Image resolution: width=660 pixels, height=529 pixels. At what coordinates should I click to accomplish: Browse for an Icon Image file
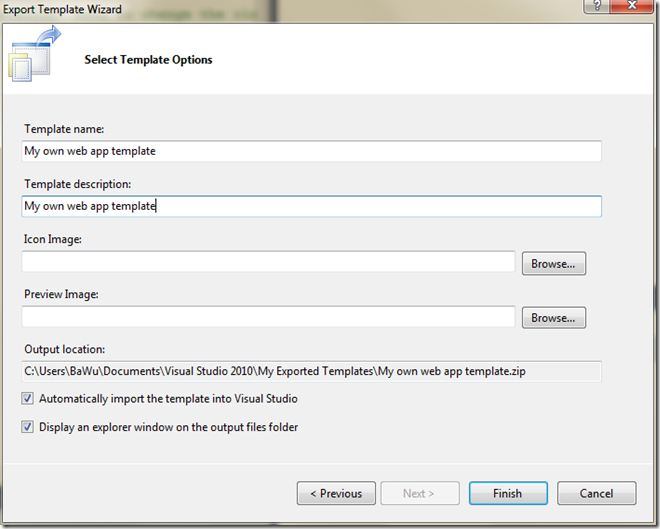553,264
